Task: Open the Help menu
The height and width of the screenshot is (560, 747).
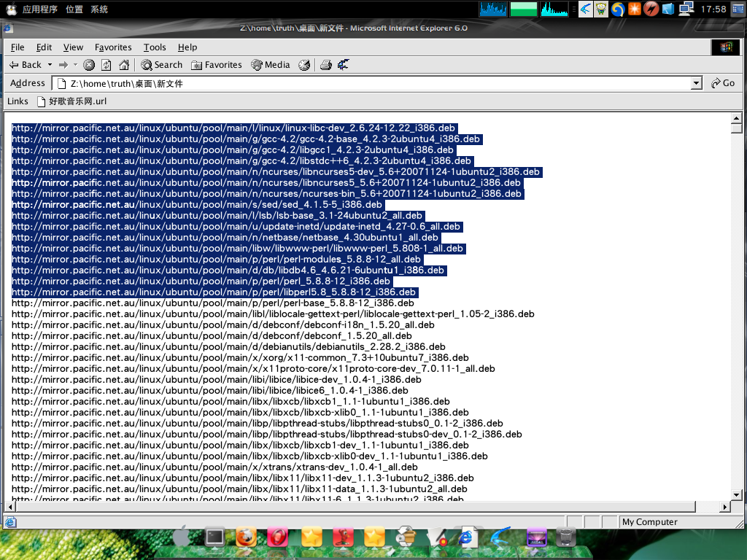Action: (187, 47)
